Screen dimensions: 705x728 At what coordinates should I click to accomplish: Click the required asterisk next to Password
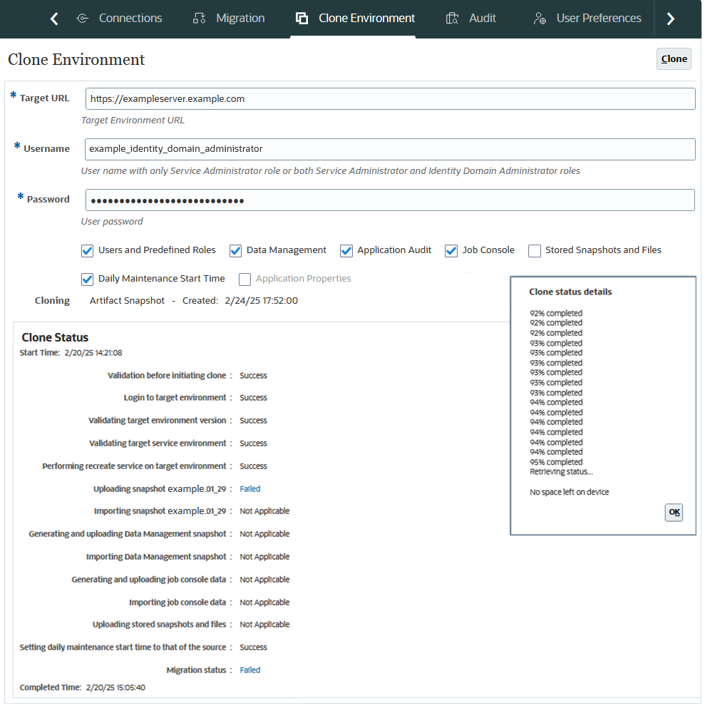[x=20, y=195]
